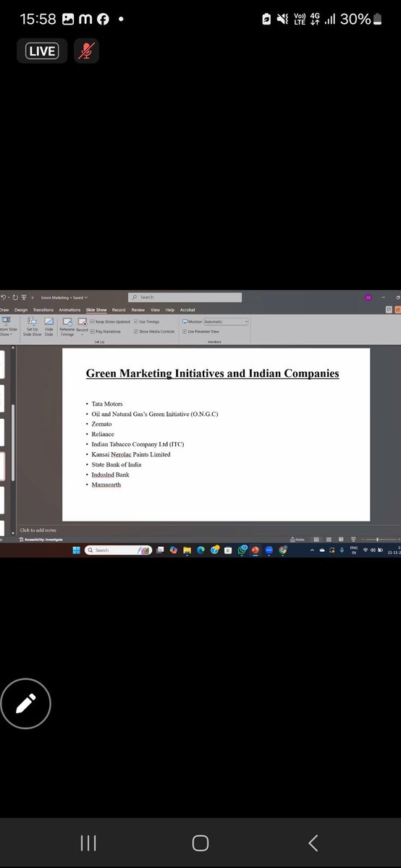Viewport: 401px width, 868px height.
Task: Open the Monitor Automatic dropdown
Action: pyautogui.click(x=226, y=321)
